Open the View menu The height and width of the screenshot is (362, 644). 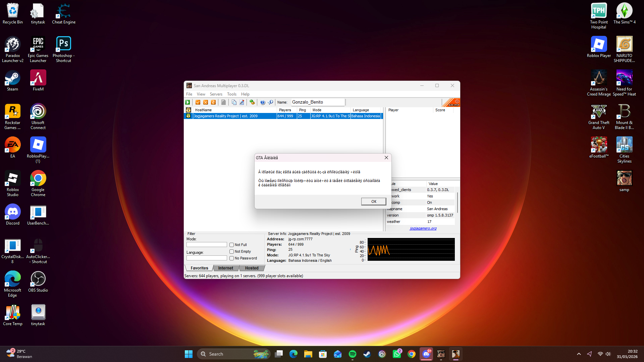201,94
